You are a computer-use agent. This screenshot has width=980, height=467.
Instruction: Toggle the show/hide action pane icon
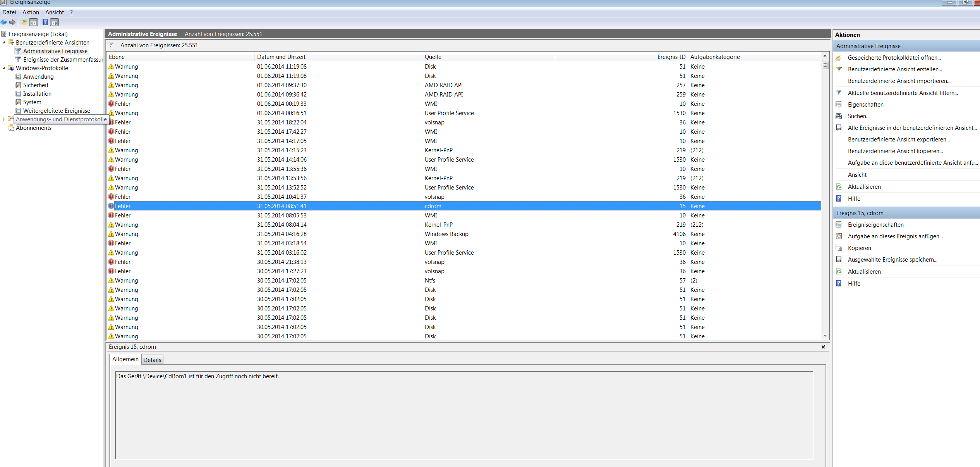pos(55,22)
